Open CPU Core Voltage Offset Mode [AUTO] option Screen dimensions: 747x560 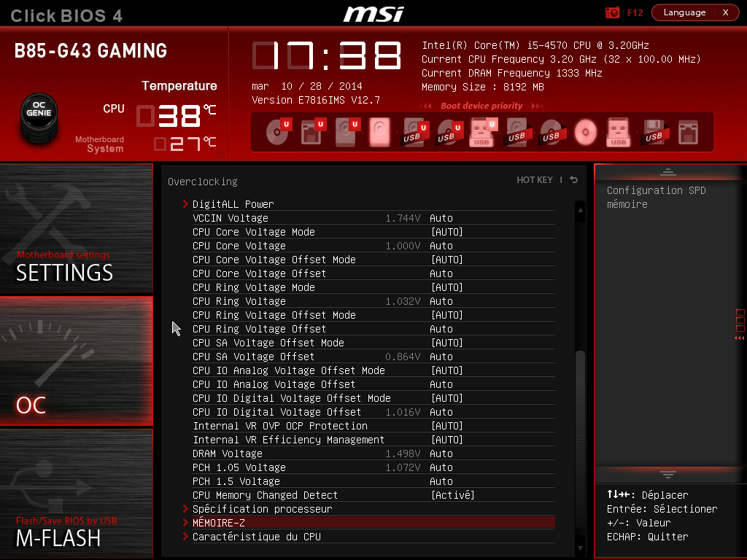point(447,260)
